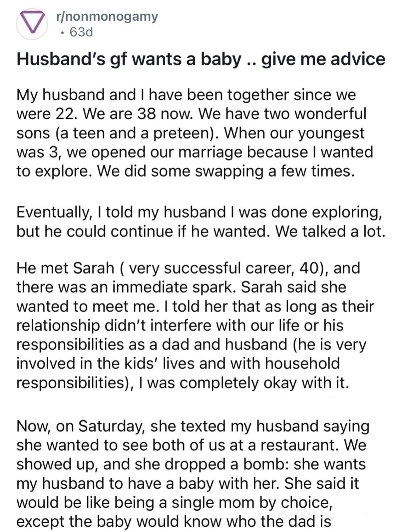Image resolution: width=402 pixels, height=532 pixels.
Task: Open the post title about husband's gf
Action: point(201,59)
